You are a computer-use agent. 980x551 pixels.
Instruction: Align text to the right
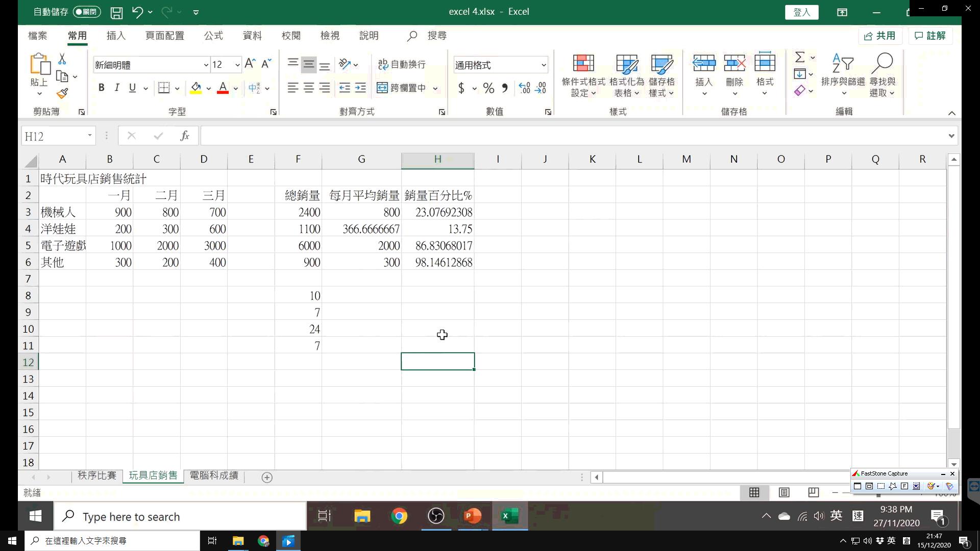[x=325, y=88]
